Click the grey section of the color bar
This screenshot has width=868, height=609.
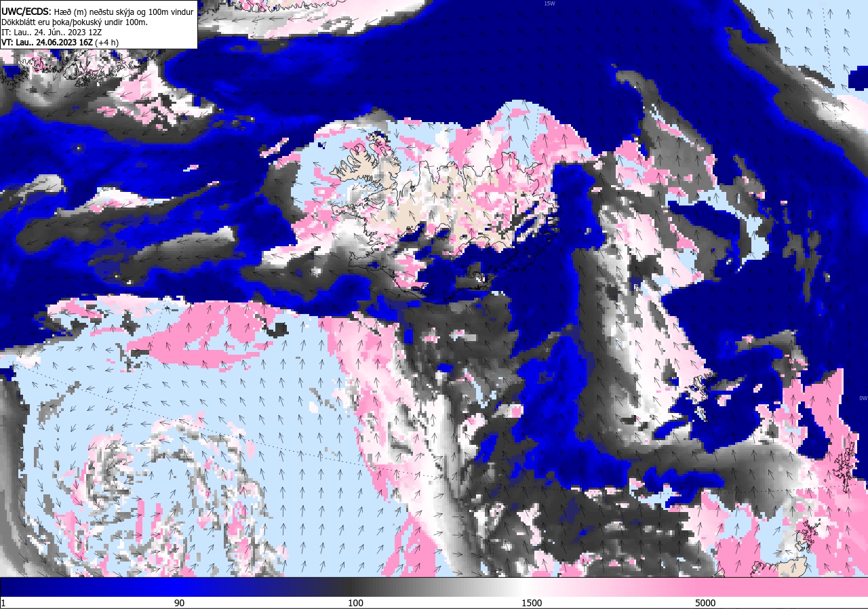(x=434, y=587)
